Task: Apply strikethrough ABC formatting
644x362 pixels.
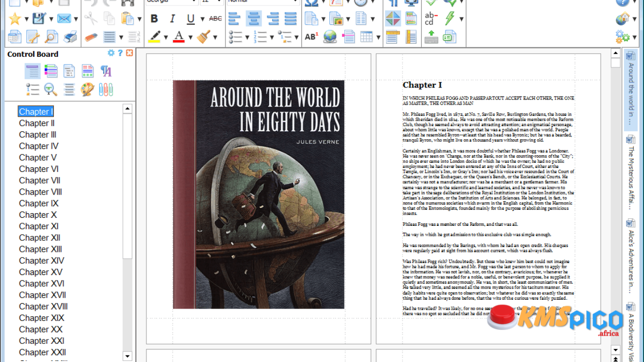Action: coord(215,19)
